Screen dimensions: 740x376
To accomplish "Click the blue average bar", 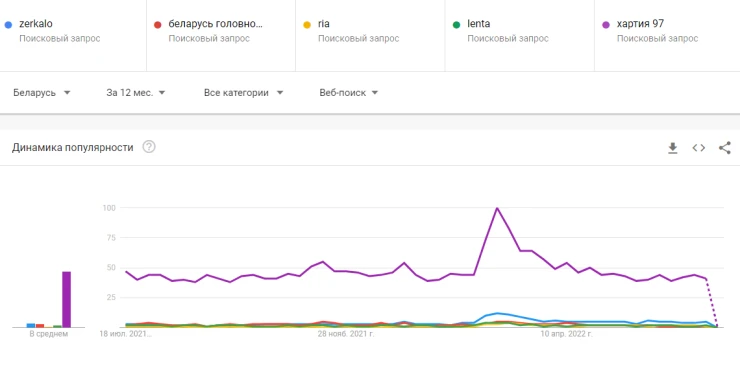I will 31,326.
